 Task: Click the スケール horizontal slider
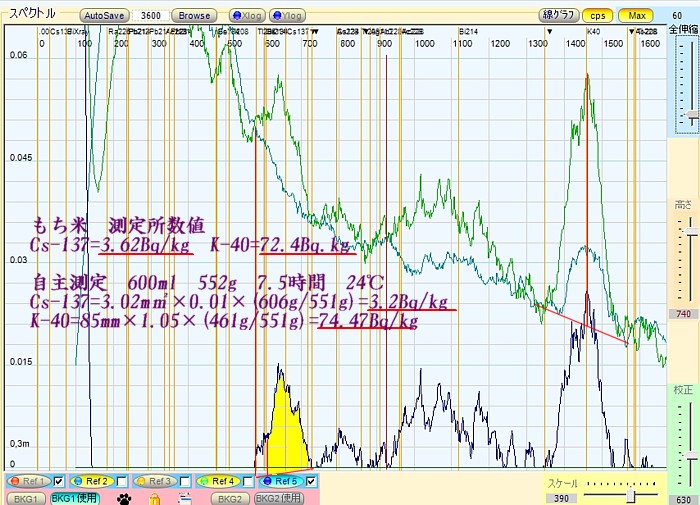click(622, 496)
